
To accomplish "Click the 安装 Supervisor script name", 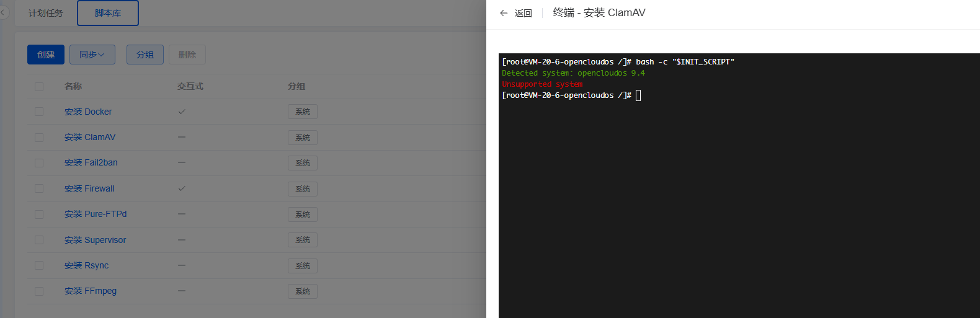I will point(95,240).
